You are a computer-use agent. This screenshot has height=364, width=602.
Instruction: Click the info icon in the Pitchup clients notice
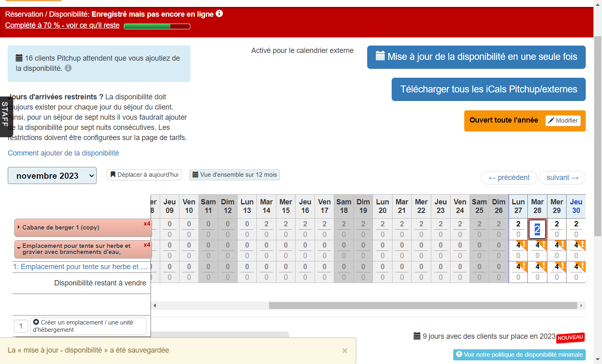coord(68,68)
